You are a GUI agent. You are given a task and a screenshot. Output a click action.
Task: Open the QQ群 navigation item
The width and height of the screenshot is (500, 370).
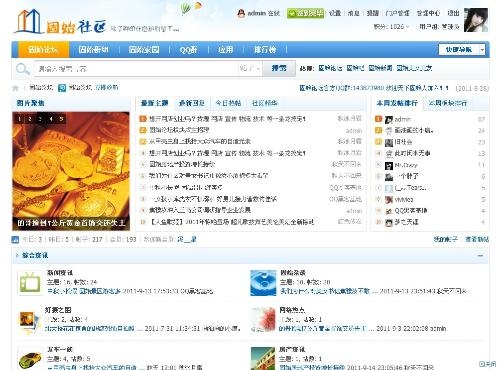[188, 50]
